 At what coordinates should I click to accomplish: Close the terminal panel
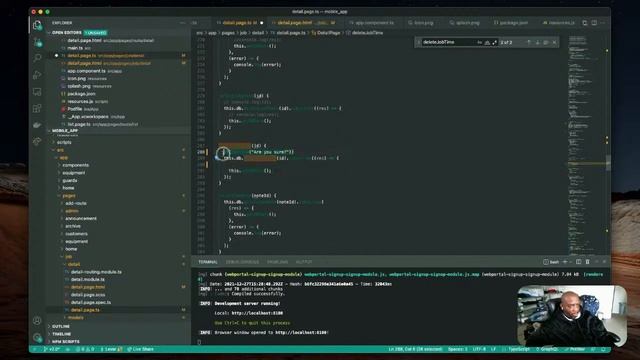[604, 262]
